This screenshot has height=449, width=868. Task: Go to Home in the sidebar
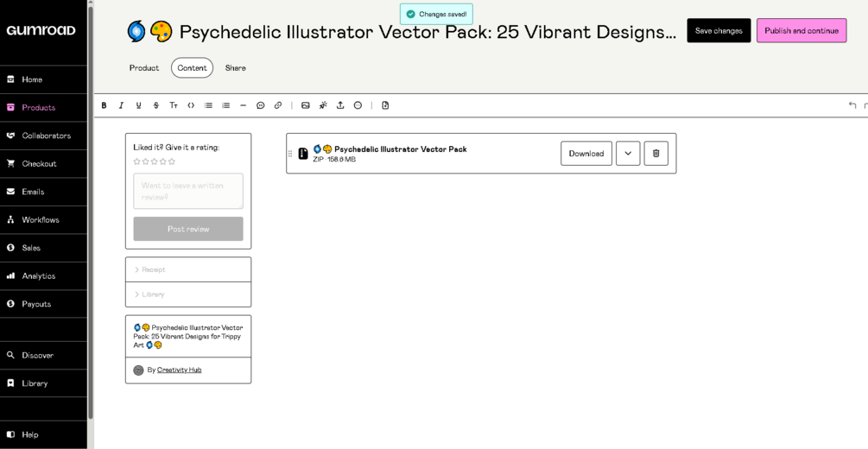(x=43, y=79)
